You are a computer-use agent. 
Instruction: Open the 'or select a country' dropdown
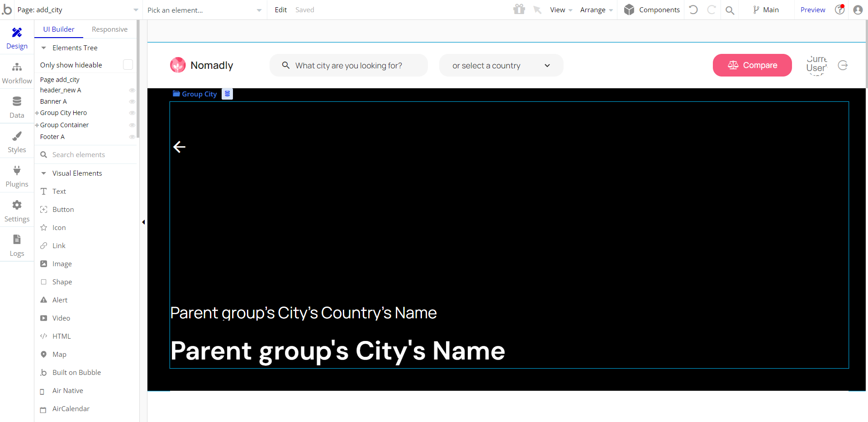click(x=501, y=65)
